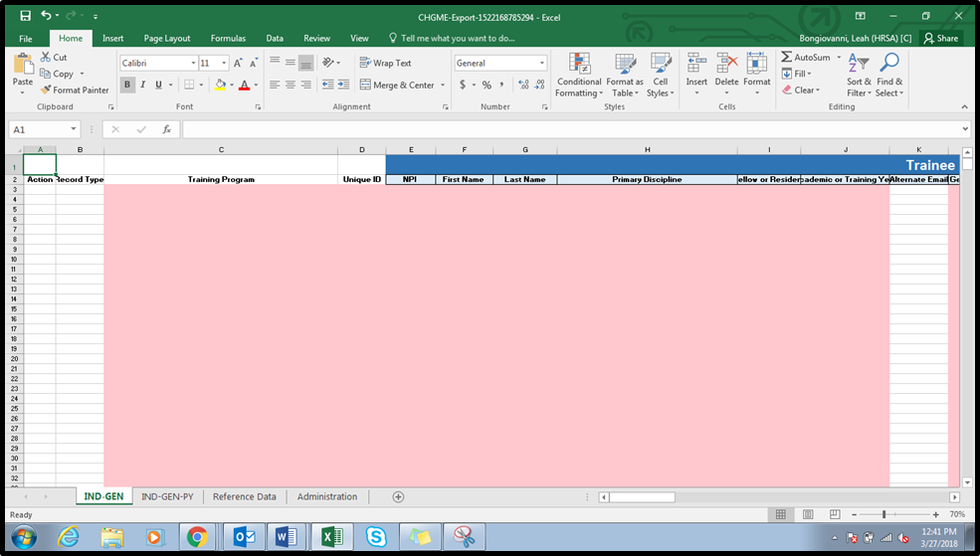
Task: Open the Page Layout ribbon tab
Action: (x=166, y=38)
